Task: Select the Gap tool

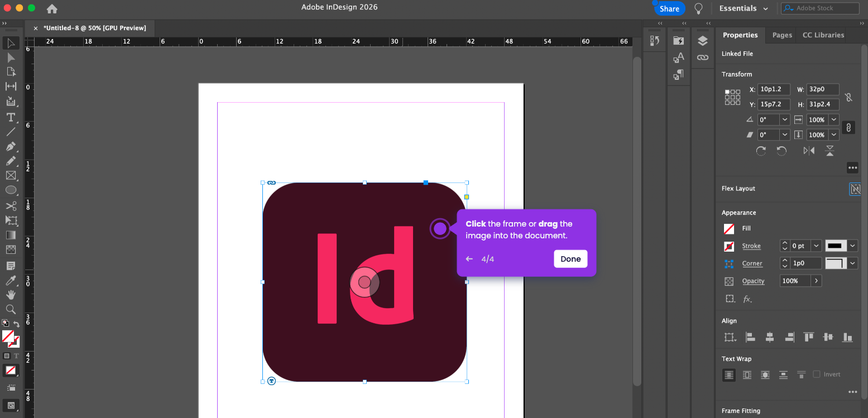Action: (x=11, y=86)
